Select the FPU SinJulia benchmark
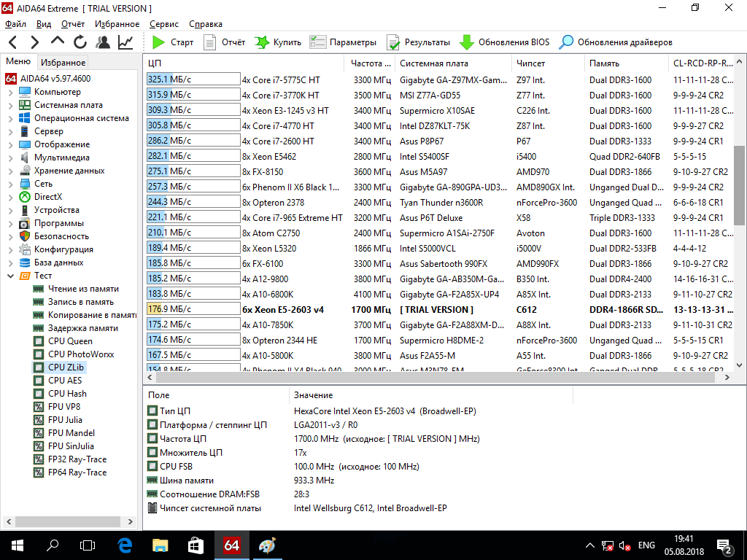Viewport: 747px width, 560px height. coord(64,446)
